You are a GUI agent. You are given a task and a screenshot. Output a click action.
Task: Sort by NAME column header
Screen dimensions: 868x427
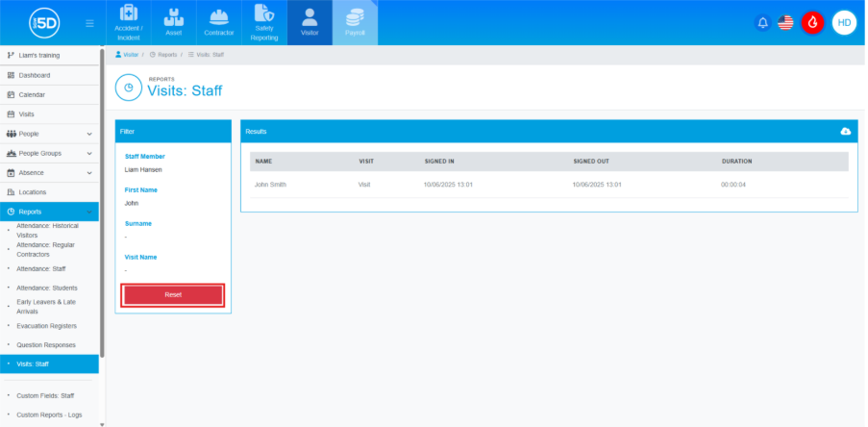click(x=263, y=162)
